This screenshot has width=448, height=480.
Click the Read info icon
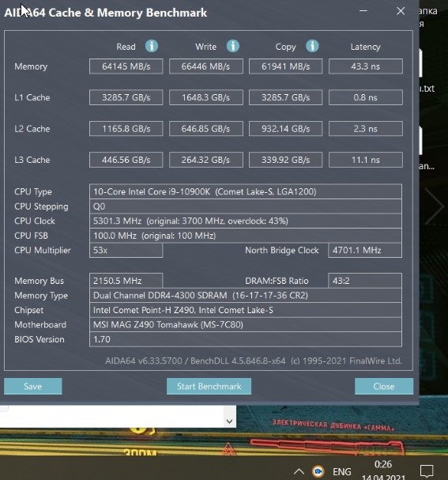152,46
